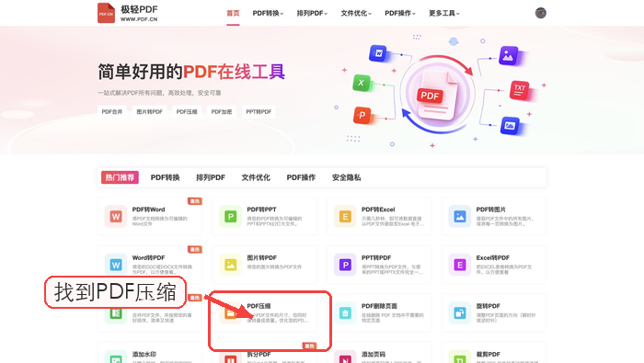
Task: Select the 热门推荐 category tab
Action: coord(120,177)
